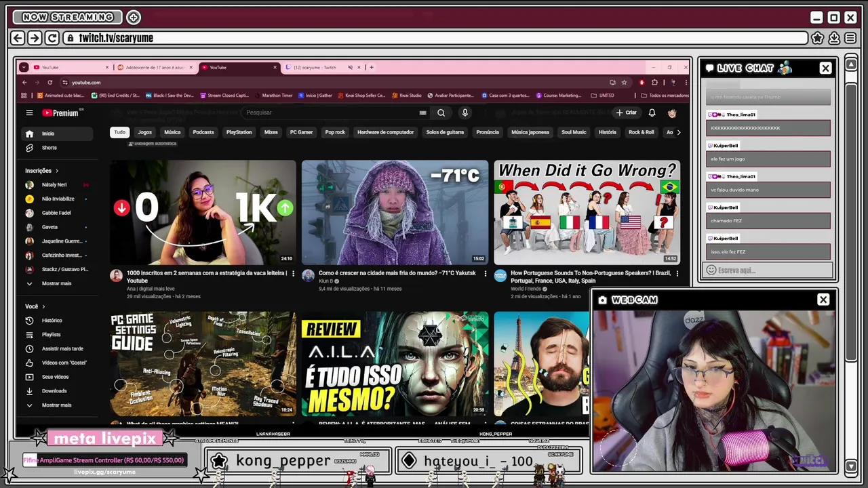The image size is (868, 488).
Task: Click the YouTube Premium logo
Action: click(x=61, y=113)
